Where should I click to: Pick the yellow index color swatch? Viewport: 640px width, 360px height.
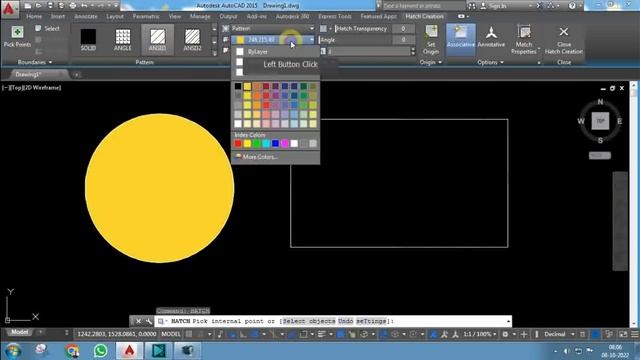(247, 143)
